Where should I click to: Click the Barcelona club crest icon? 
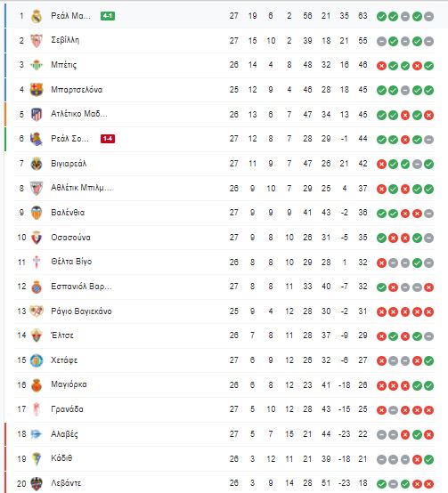37,90
